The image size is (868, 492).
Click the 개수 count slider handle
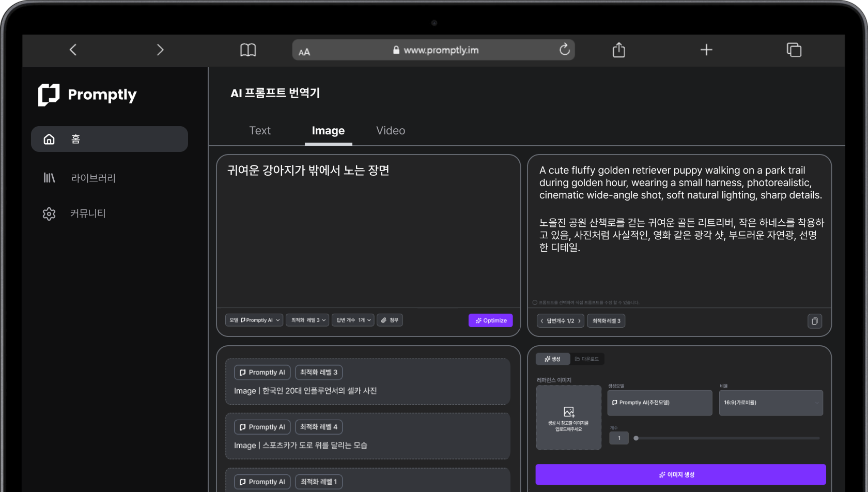[x=636, y=438]
